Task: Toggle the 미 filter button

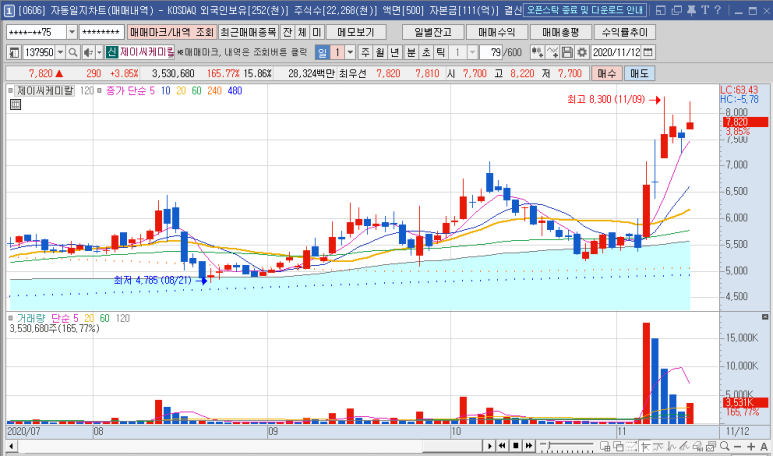Action: click(316, 33)
